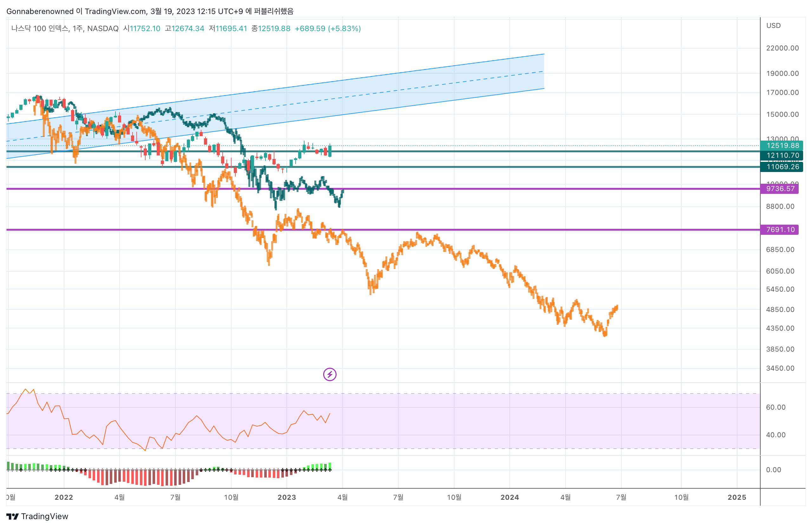The image size is (812, 528).
Task: Click the TradingView logo
Action: [x=37, y=516]
